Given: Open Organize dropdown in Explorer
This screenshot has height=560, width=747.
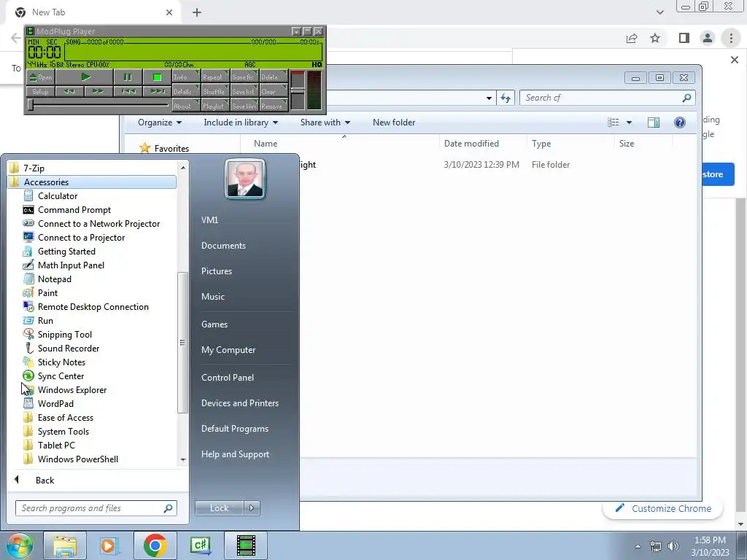Looking at the screenshot, I should pyautogui.click(x=160, y=122).
